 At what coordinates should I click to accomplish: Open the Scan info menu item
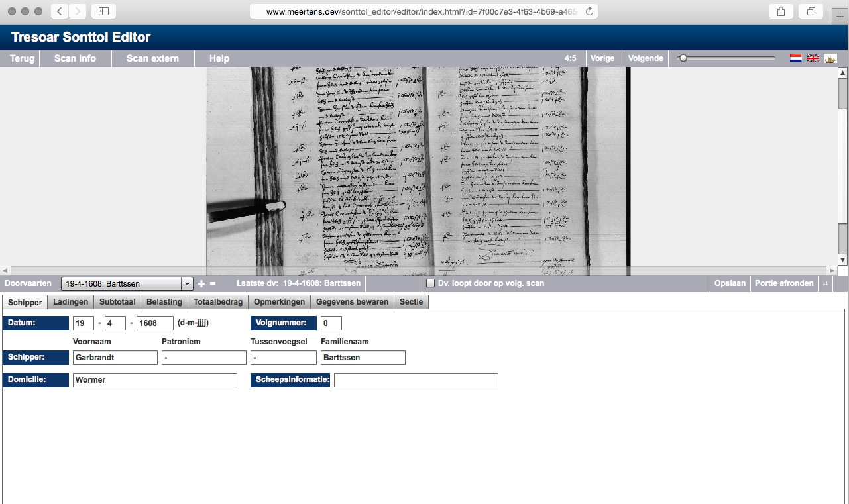[75, 58]
